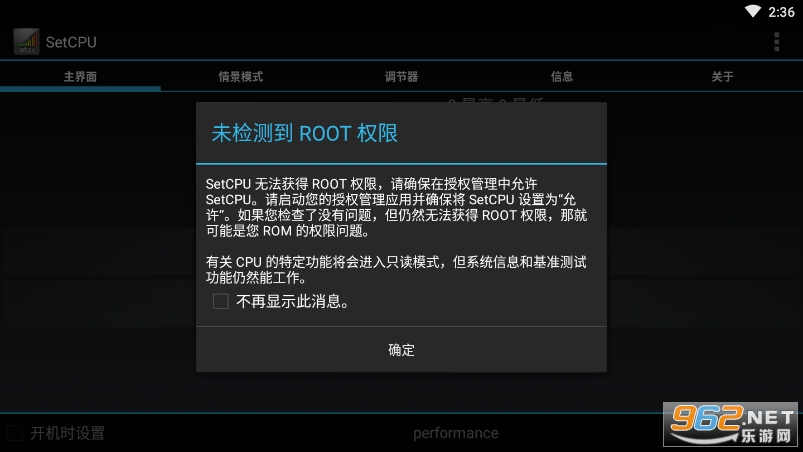Enable the 开机时设置 checkbox
The width and height of the screenshot is (803, 452).
[15, 433]
